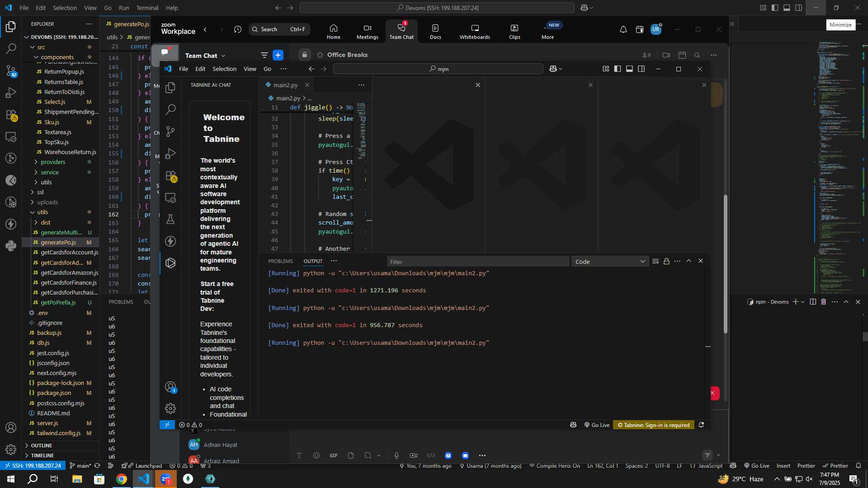Toggle panel in Devoms title bar
Image resolution: width=868 pixels, height=488 pixels.
[787, 8]
